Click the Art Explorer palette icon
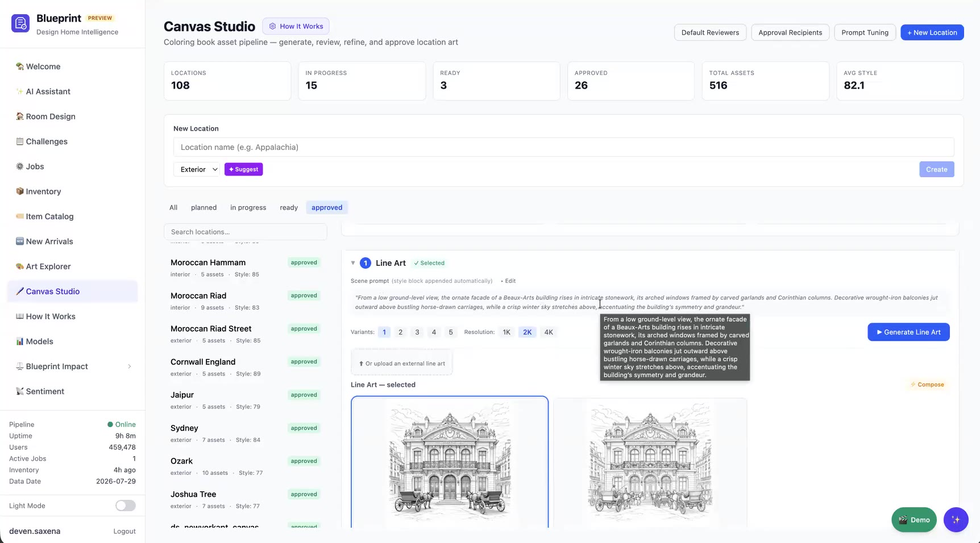 [x=20, y=266]
